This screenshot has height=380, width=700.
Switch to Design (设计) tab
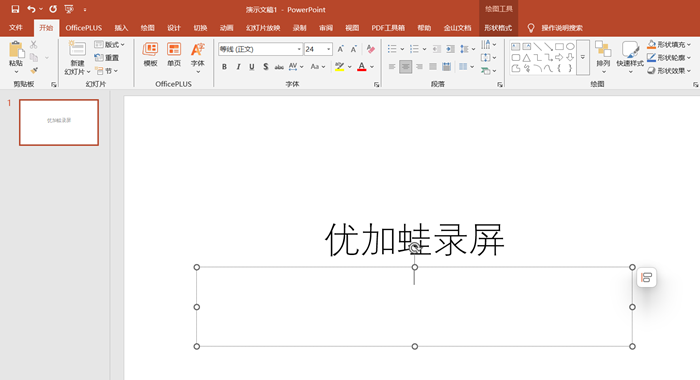pos(174,28)
